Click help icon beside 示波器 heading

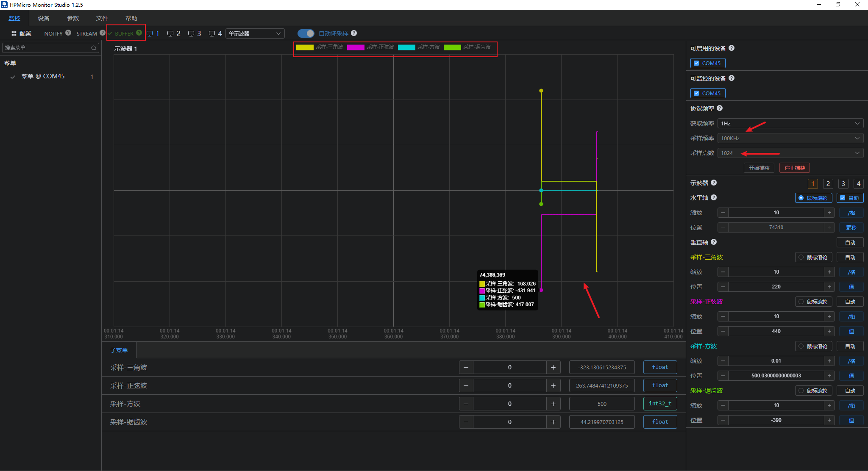[714, 183]
